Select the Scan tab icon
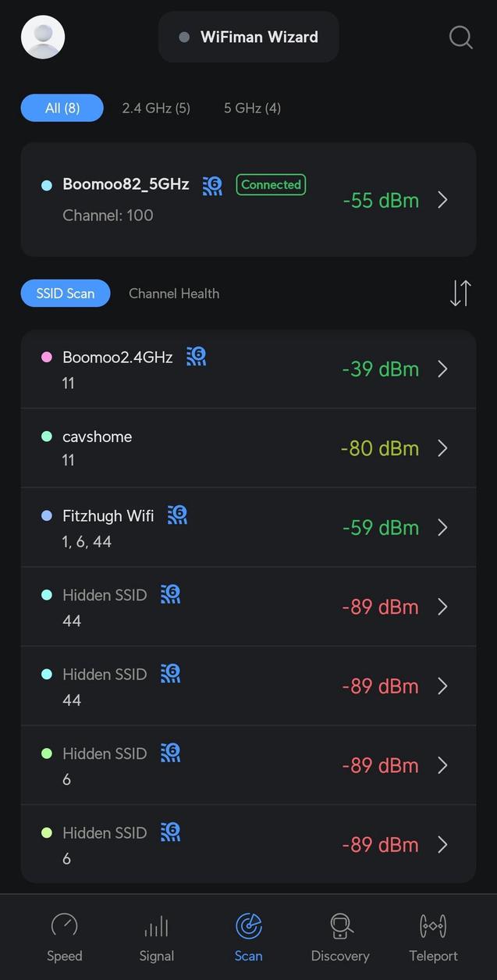The width and height of the screenshot is (497, 980). (x=248, y=926)
